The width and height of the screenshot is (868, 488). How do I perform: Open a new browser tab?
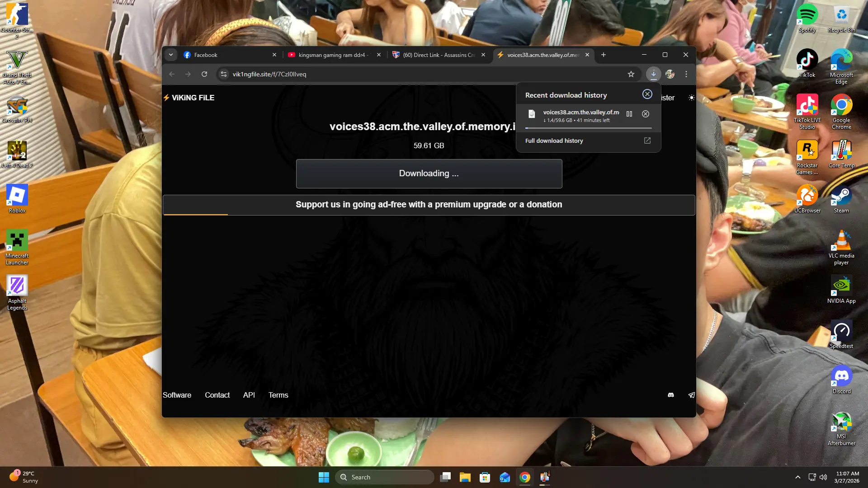(604, 55)
